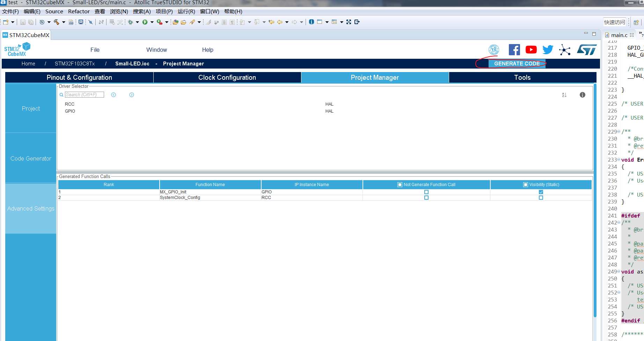Viewport: 644px width, 341px height.
Task: Click the CubeMX panel vertical scrollbar
Action: tap(595, 201)
